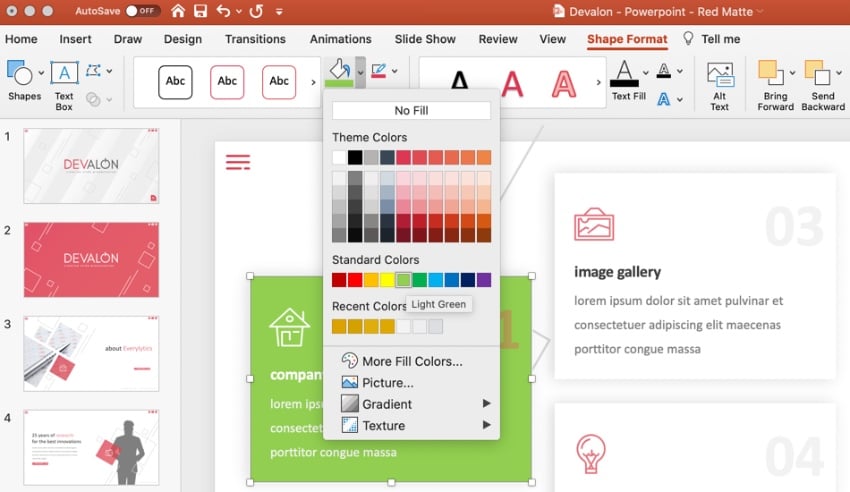Viewport: 850px width, 492px height.
Task: Expand the Texture submenu
Action: (x=486, y=426)
